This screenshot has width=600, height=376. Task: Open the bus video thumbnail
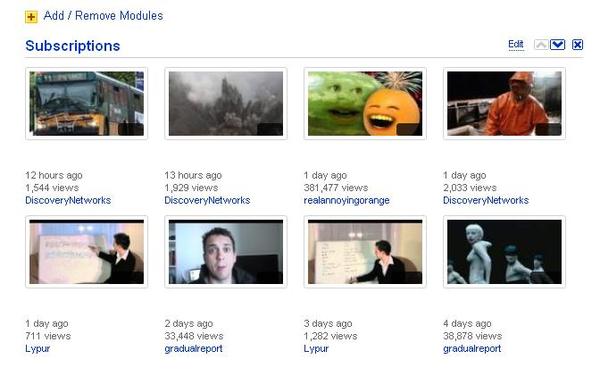pyautogui.click(x=86, y=104)
